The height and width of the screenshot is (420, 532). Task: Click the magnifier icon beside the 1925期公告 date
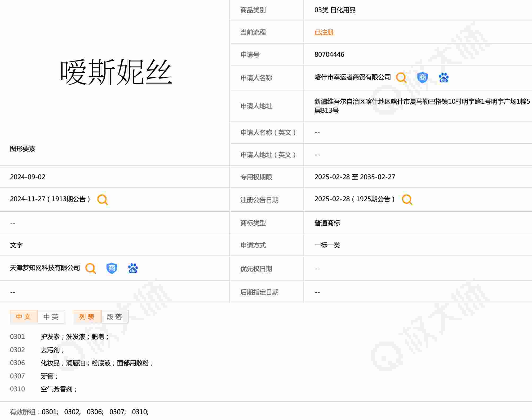click(407, 199)
